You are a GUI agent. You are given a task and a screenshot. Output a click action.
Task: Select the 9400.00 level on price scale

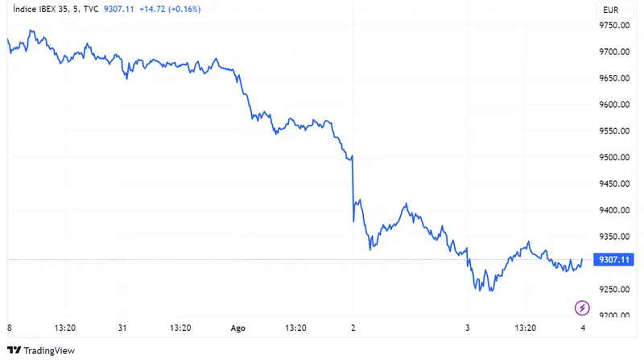614,210
